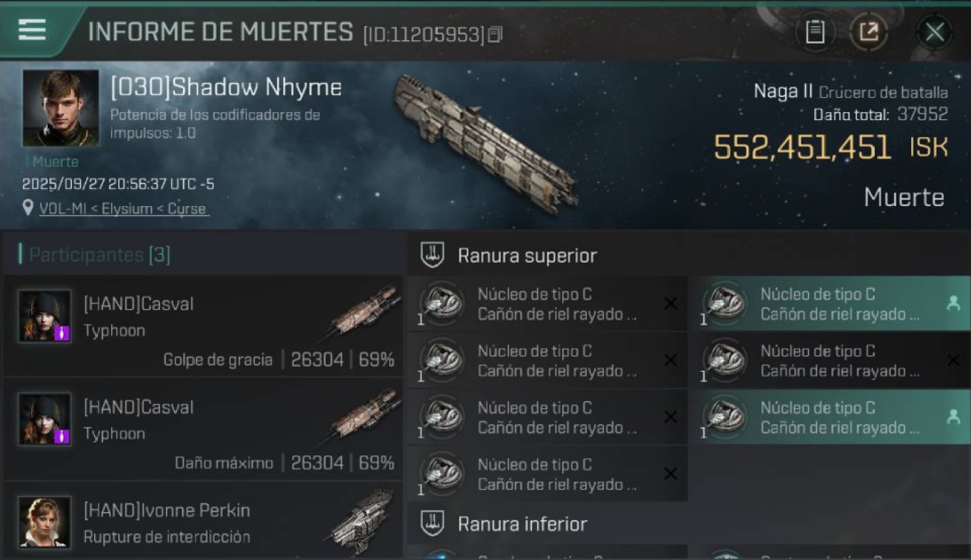Open the hamburger menu
This screenshot has width=971, height=560.
coord(32,30)
